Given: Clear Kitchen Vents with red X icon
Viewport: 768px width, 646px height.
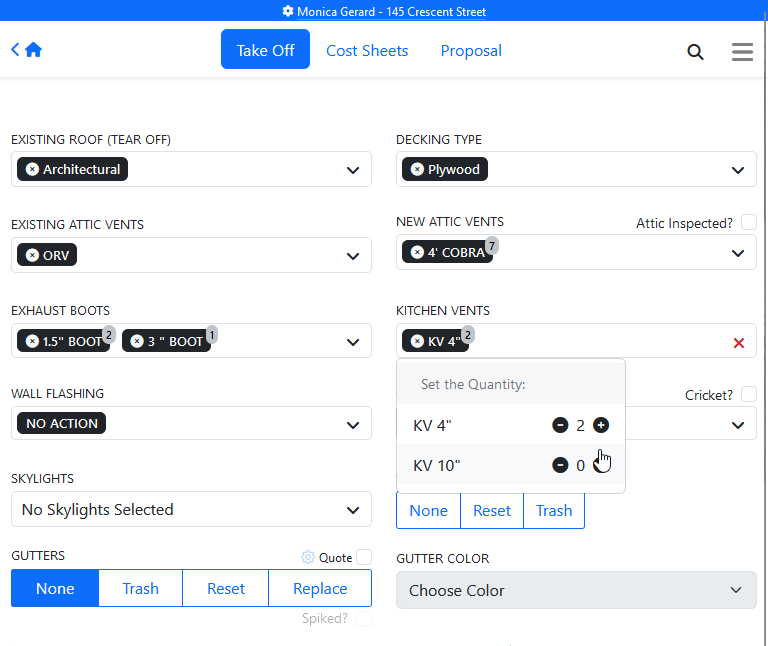Looking at the screenshot, I should [x=739, y=342].
